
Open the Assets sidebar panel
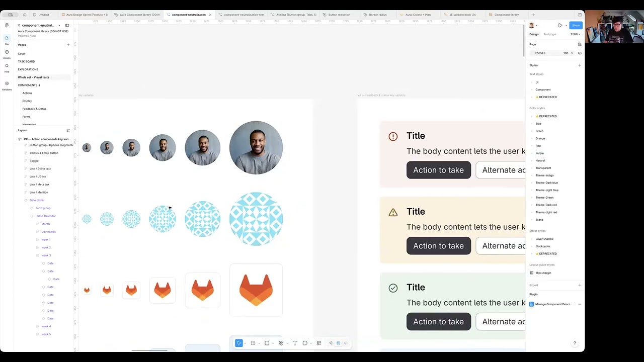(7, 54)
